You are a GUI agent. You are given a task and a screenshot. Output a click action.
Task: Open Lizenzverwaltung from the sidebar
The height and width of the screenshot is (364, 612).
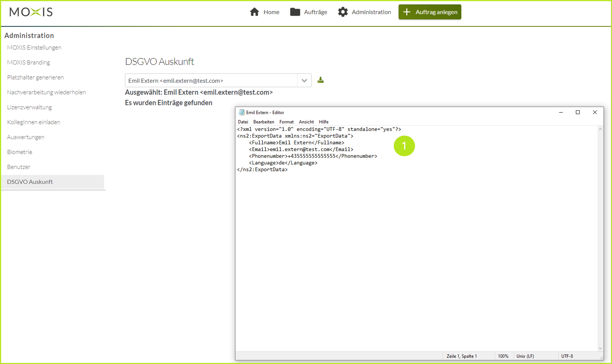29,107
